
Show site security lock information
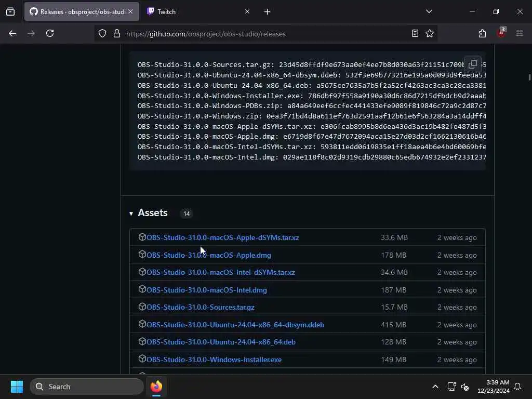(117, 34)
